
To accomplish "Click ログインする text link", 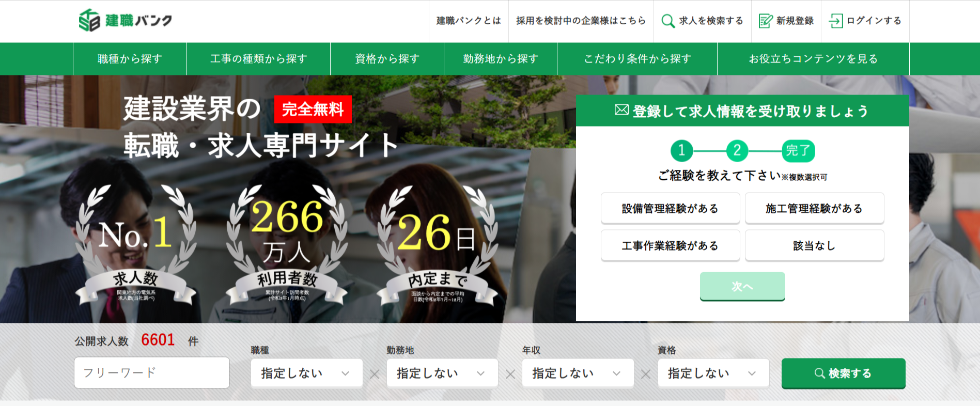I will tap(874, 21).
